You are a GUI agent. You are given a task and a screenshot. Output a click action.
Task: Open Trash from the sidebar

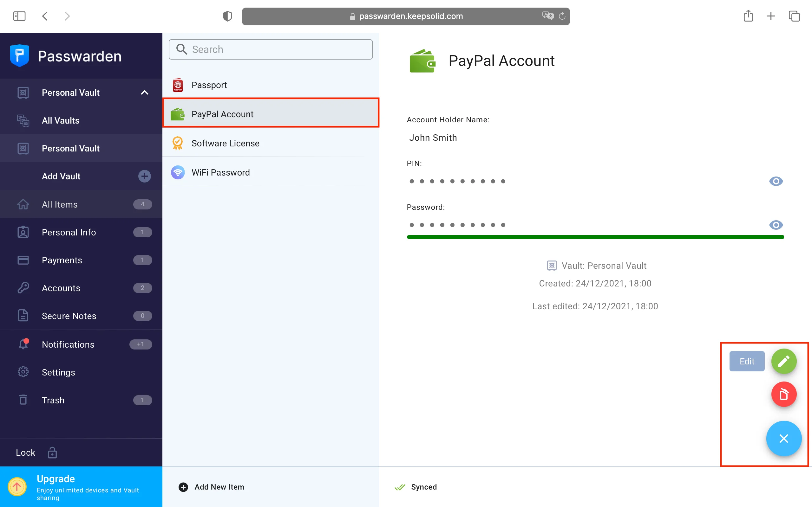click(x=53, y=400)
